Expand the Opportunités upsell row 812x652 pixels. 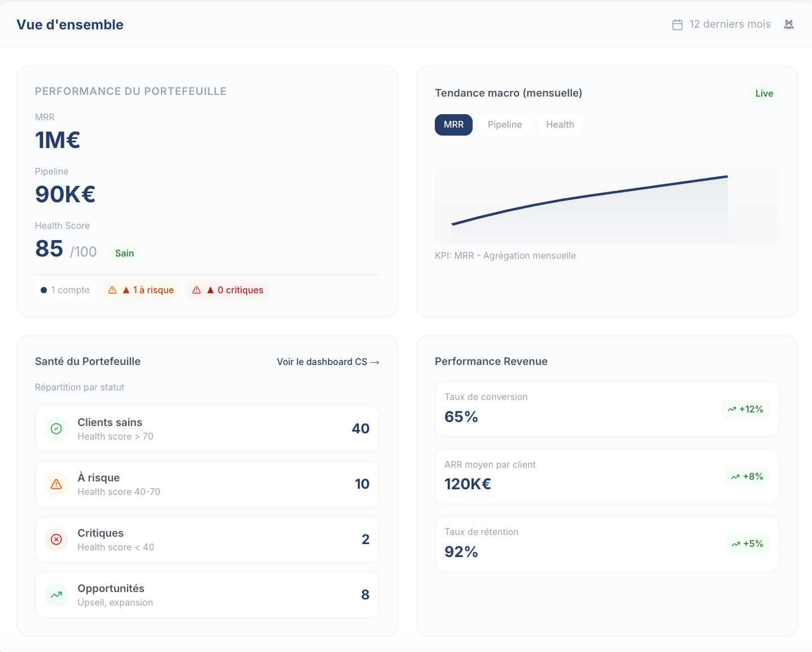(207, 594)
